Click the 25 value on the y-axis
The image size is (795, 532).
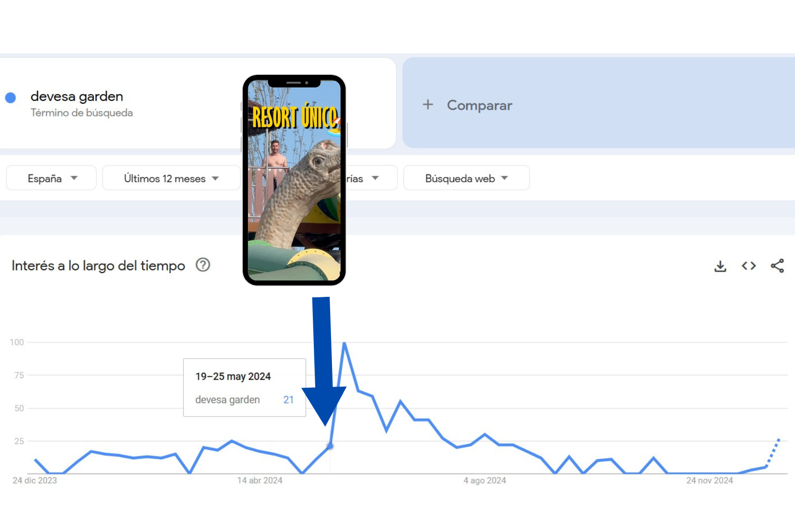point(19,441)
